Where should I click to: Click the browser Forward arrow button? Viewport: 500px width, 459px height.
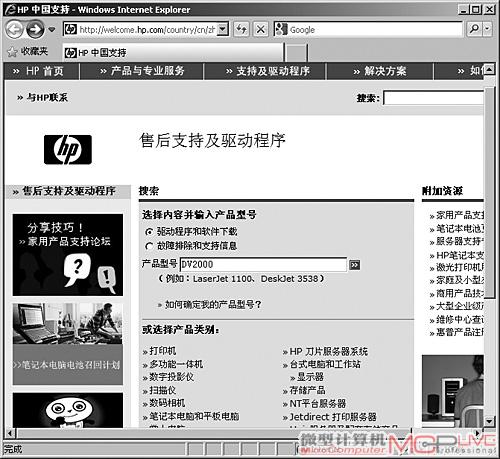coord(35,29)
